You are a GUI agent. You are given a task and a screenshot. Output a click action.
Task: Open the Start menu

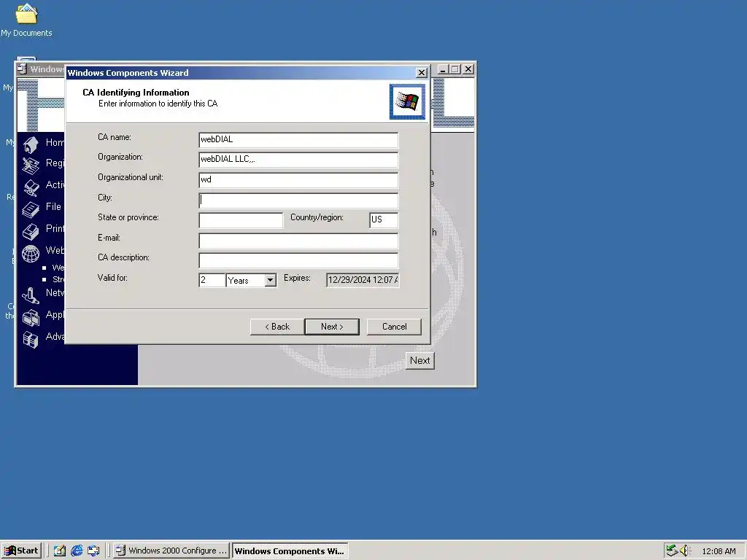(21, 551)
